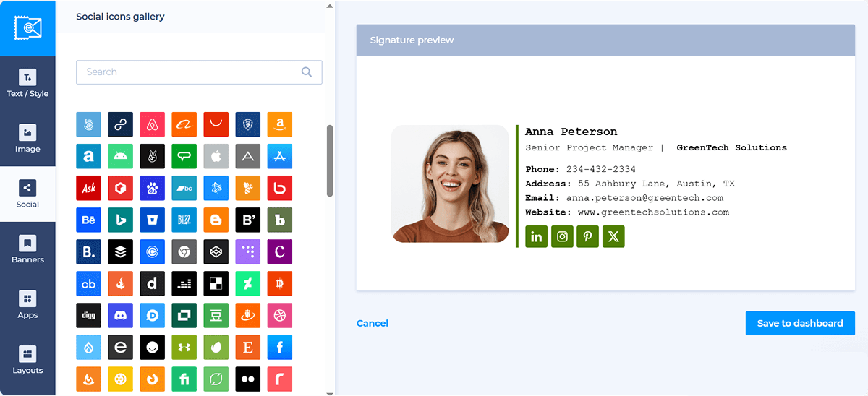Click the gallery scrollbar thumb
The height and width of the screenshot is (396, 868).
pyautogui.click(x=330, y=160)
